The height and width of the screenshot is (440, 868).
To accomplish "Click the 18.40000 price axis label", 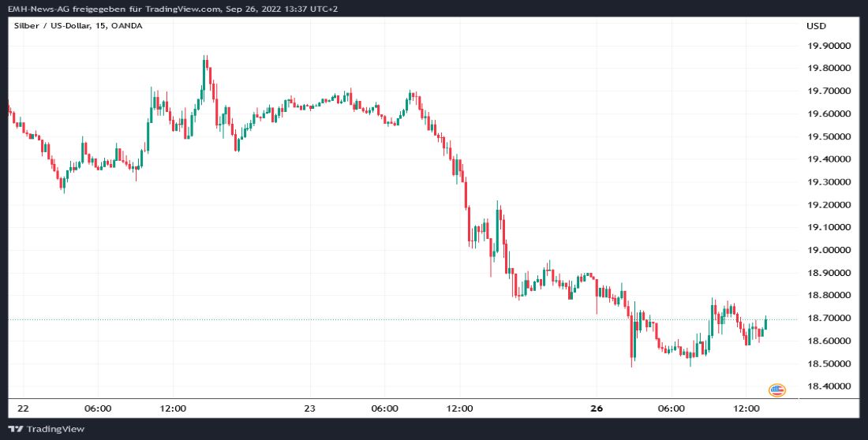I will tap(828, 386).
